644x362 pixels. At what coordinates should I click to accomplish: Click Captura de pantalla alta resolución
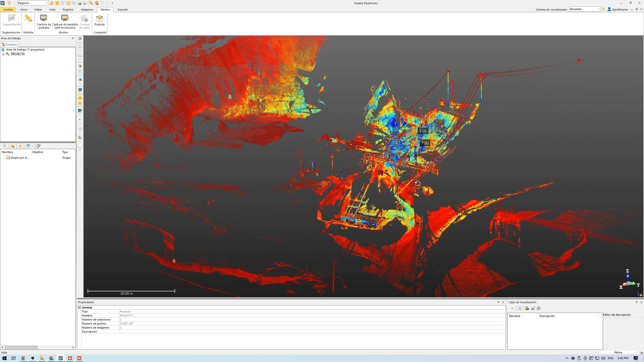65,18
